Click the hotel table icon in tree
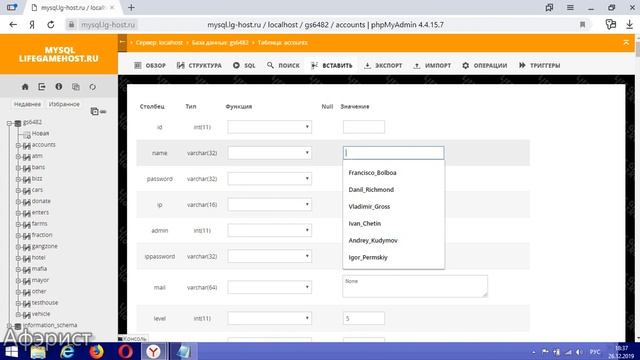 point(27,258)
